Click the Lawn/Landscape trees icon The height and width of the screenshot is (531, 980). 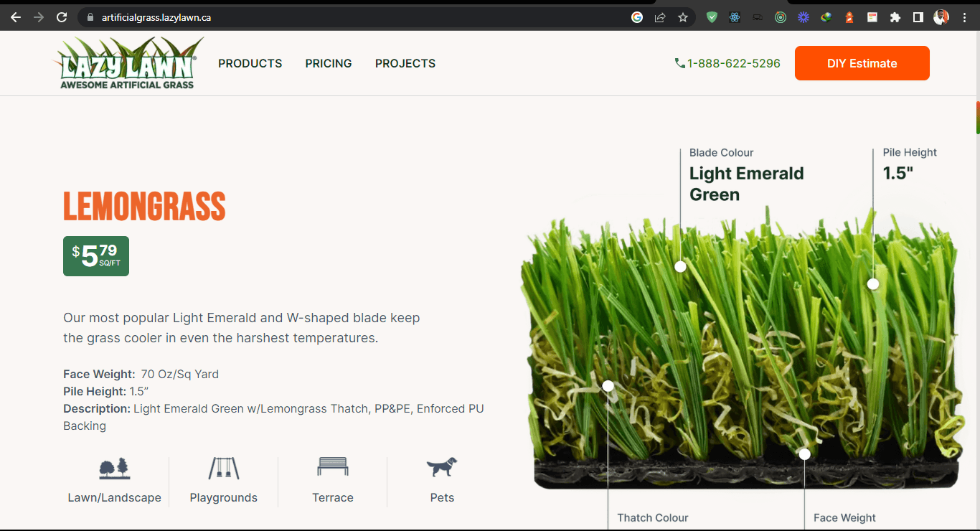(115, 469)
